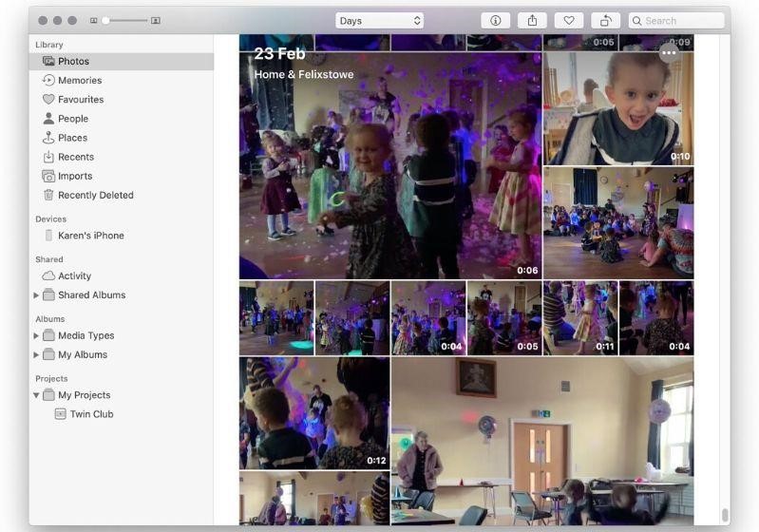The height and width of the screenshot is (532, 759).
Task: Click in the Search field
Action: pyautogui.click(x=676, y=21)
